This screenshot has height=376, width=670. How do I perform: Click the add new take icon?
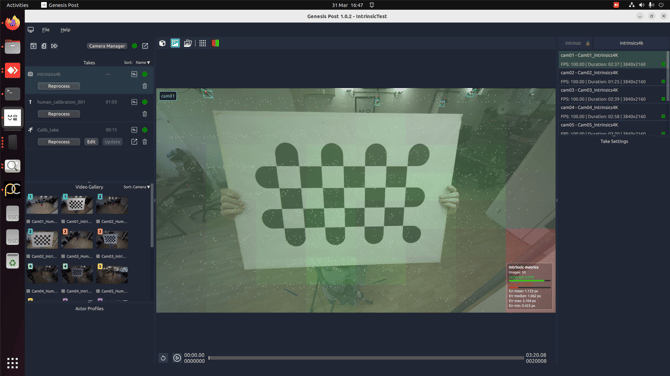point(33,46)
